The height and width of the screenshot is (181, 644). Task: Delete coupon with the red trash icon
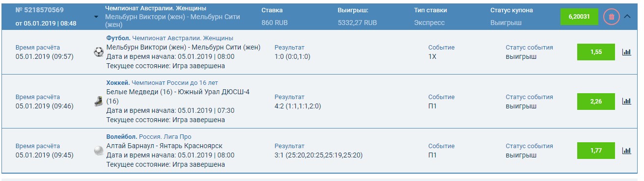coord(611,17)
